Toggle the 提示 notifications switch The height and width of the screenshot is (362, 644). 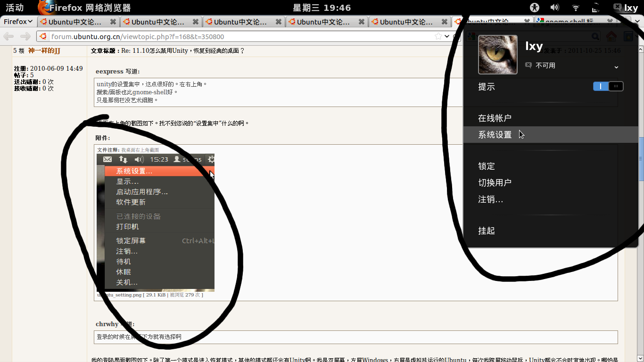pyautogui.click(x=608, y=86)
